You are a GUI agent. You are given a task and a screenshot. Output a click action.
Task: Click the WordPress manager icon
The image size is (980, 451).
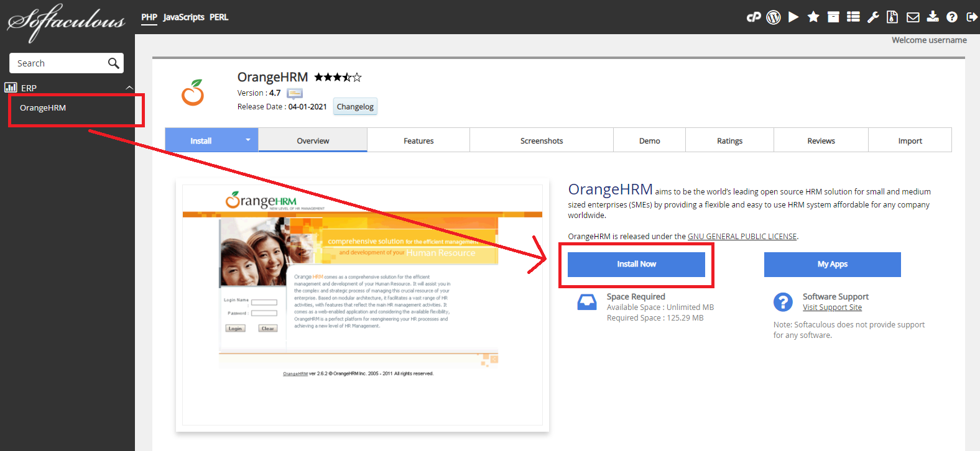pyautogui.click(x=774, y=17)
